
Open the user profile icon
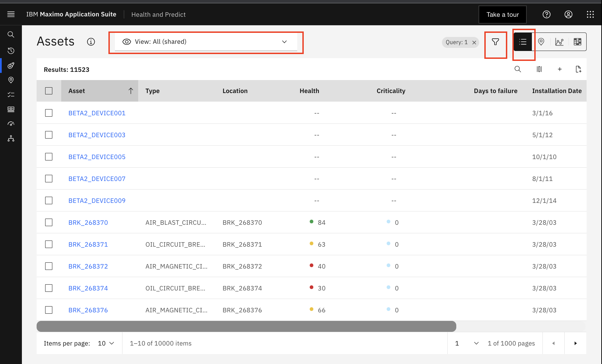(x=568, y=14)
